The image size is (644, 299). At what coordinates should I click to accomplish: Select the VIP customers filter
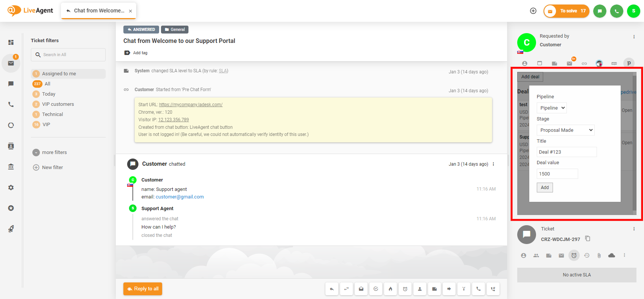point(58,104)
